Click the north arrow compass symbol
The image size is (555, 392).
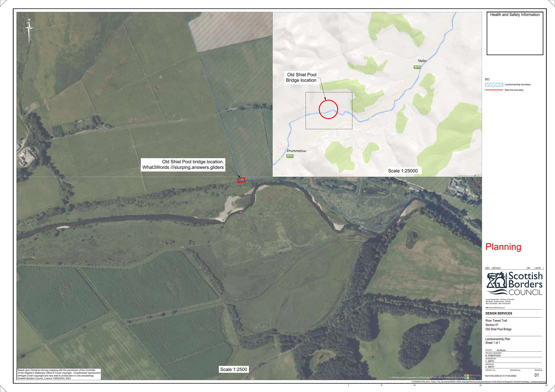(29, 30)
